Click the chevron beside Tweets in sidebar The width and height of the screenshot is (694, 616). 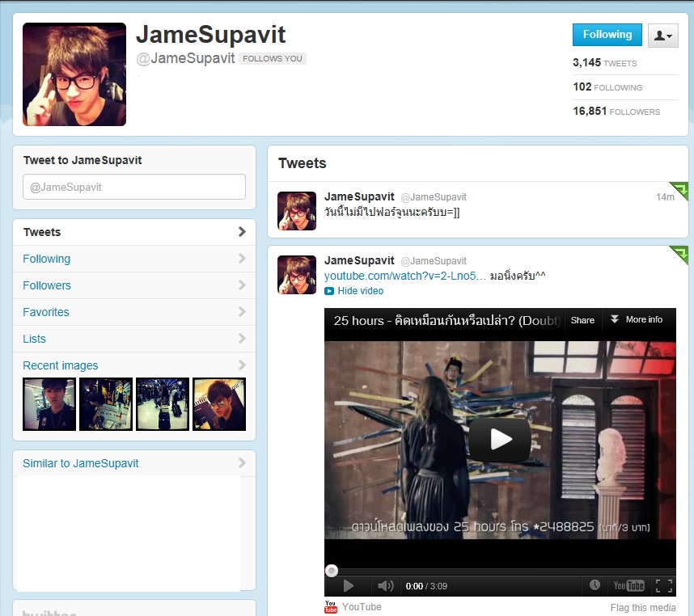click(242, 232)
